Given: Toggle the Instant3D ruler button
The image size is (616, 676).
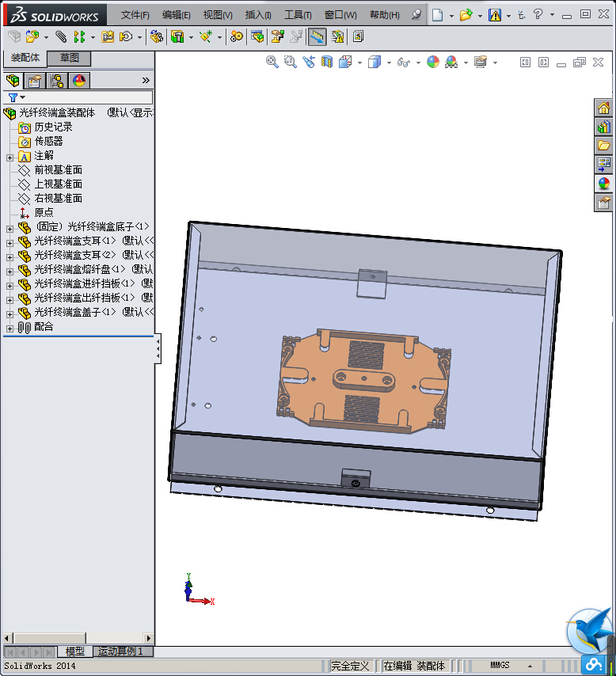Looking at the screenshot, I should 317,36.
